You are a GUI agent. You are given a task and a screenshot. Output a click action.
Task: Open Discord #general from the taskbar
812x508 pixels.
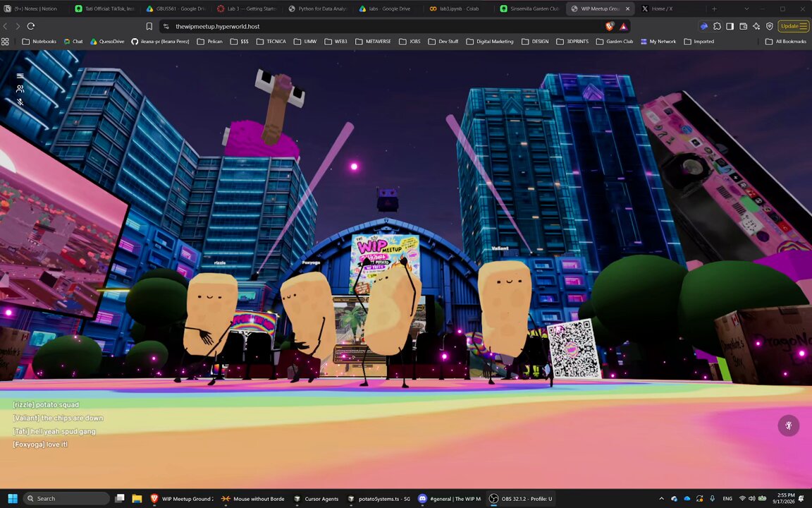click(x=450, y=499)
